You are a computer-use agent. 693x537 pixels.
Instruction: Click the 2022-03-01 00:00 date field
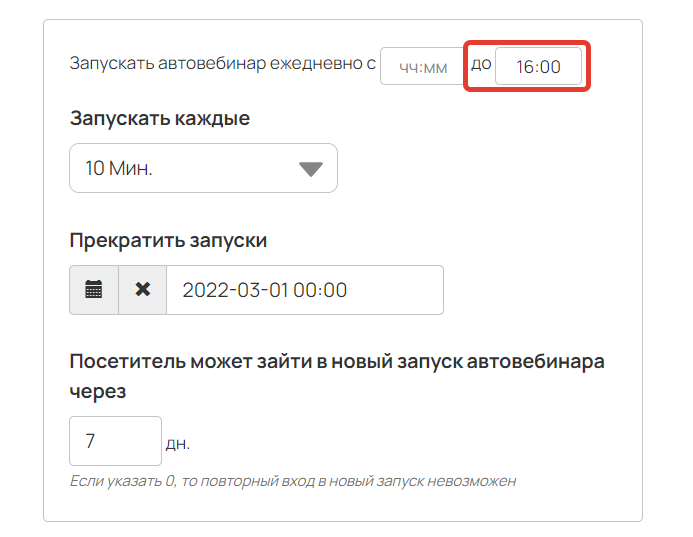point(305,290)
